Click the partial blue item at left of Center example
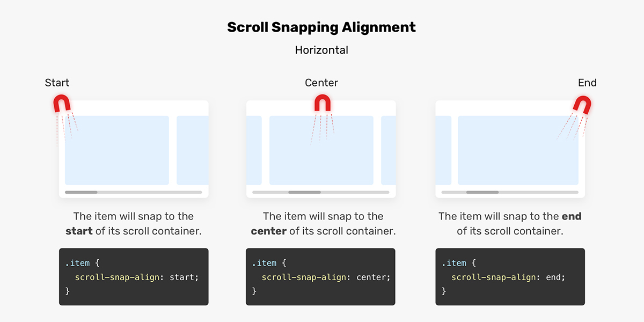This screenshot has height=322, width=644. (254, 150)
